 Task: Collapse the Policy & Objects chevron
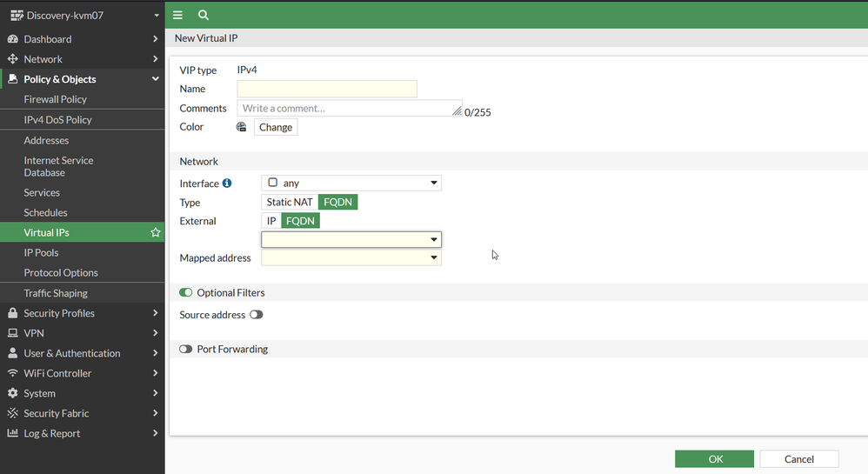(x=156, y=78)
